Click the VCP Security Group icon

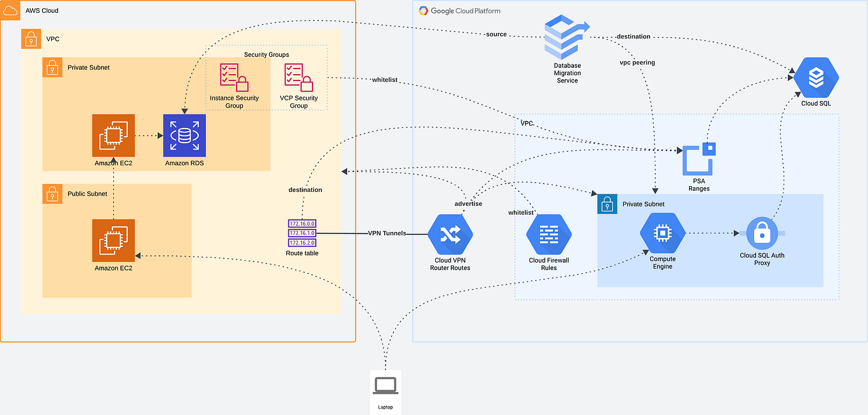click(x=297, y=78)
